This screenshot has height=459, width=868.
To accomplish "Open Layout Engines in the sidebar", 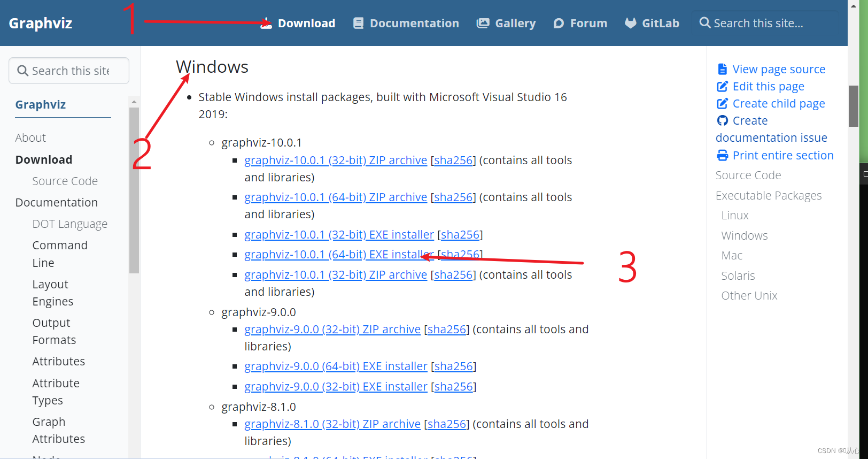I will [x=53, y=293].
